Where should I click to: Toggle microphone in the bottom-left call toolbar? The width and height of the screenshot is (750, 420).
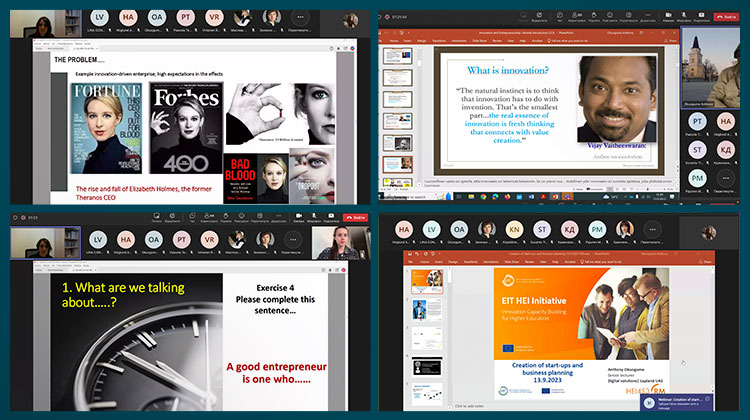314,218
